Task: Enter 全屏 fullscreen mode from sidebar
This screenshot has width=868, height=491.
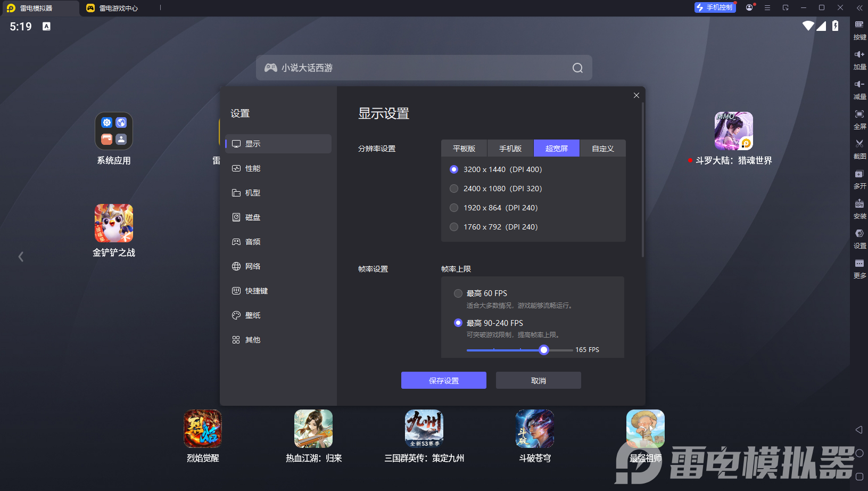Action: point(859,119)
